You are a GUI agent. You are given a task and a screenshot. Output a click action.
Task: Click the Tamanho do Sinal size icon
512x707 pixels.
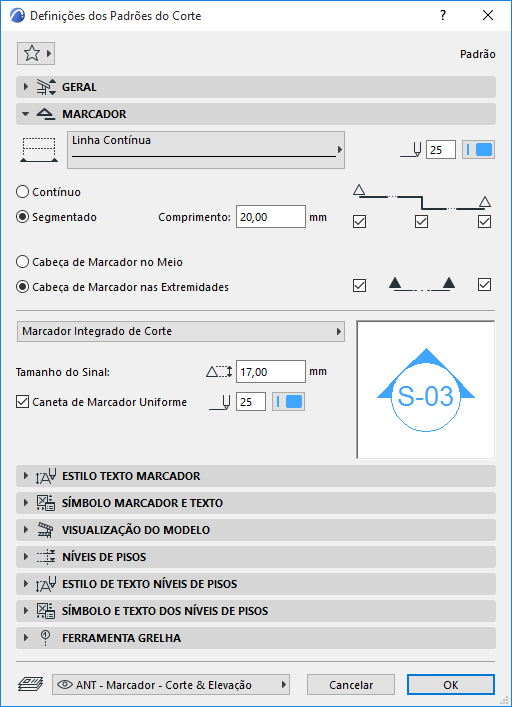(x=219, y=372)
